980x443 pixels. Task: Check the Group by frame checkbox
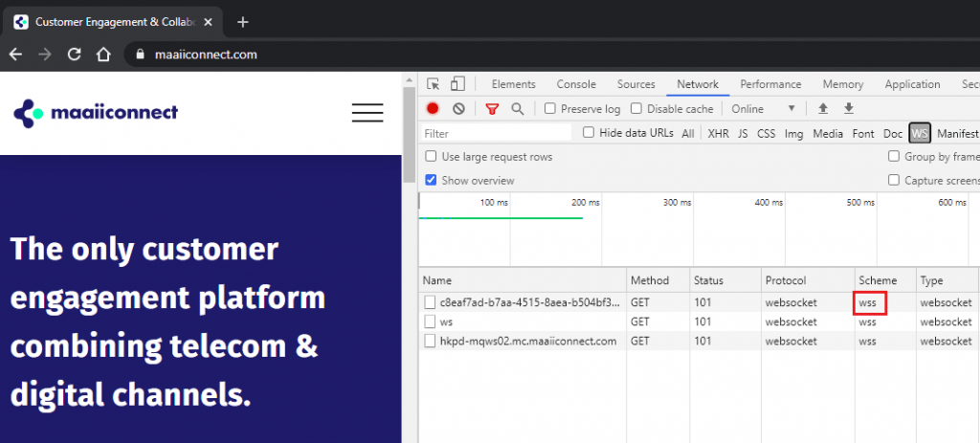click(x=894, y=157)
